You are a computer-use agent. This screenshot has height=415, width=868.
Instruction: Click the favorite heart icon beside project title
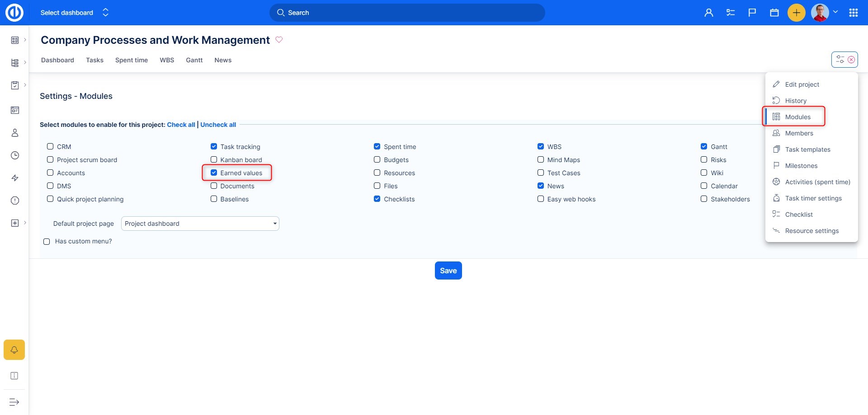point(279,40)
